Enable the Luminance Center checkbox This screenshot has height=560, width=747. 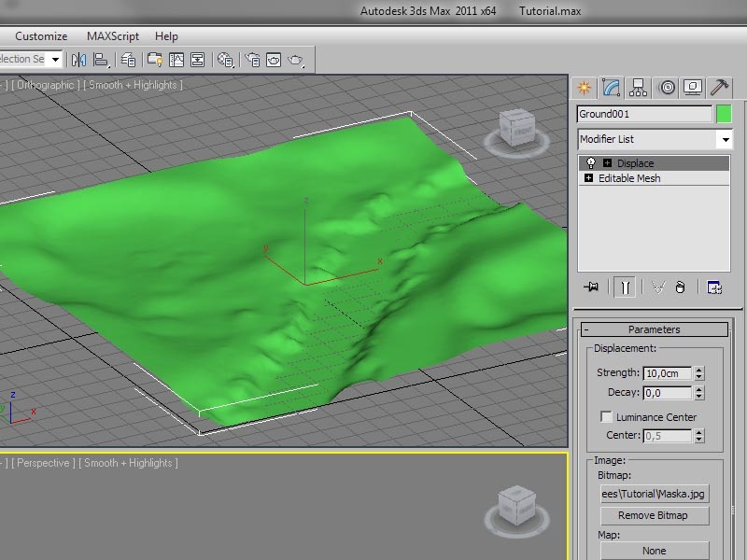pyautogui.click(x=607, y=417)
